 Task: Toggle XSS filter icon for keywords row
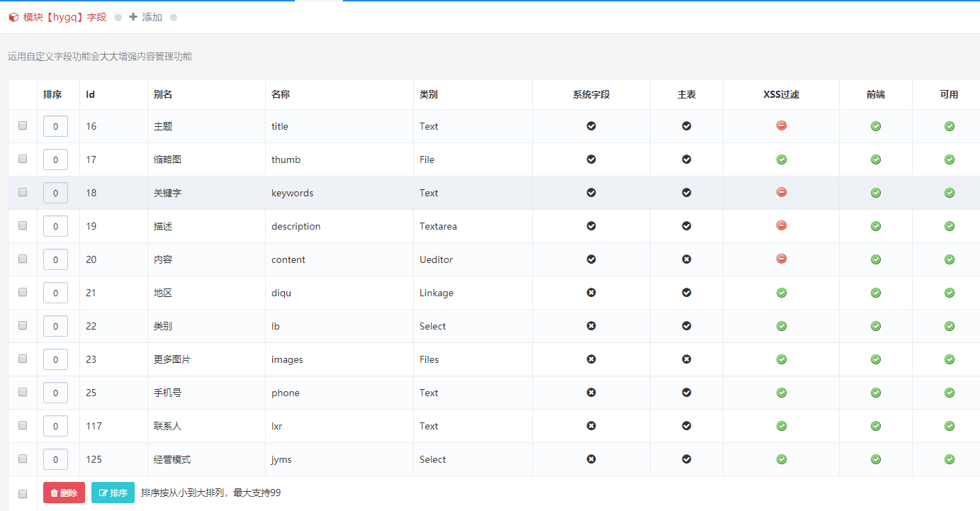coord(781,192)
